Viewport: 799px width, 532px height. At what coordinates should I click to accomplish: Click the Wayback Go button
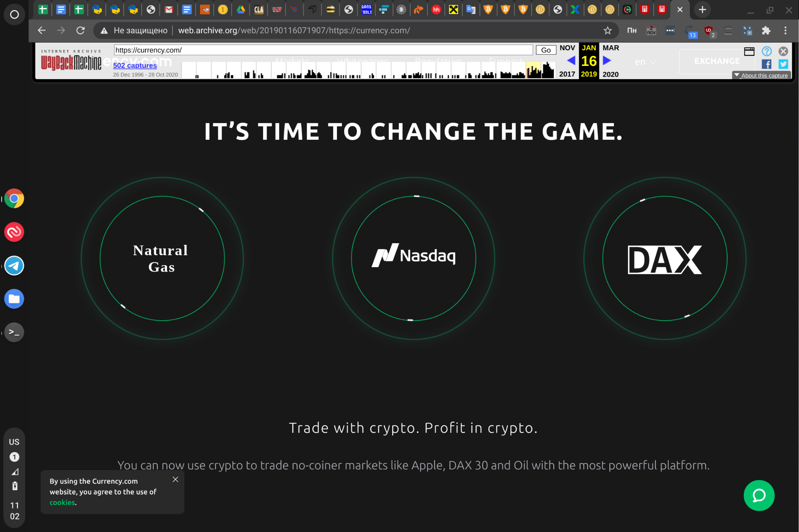point(546,50)
